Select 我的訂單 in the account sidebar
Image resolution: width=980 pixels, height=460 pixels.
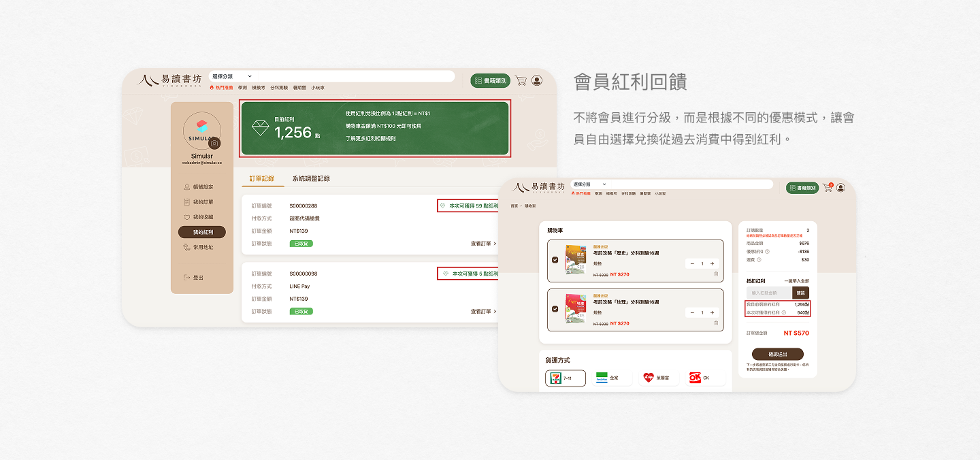pos(202,202)
